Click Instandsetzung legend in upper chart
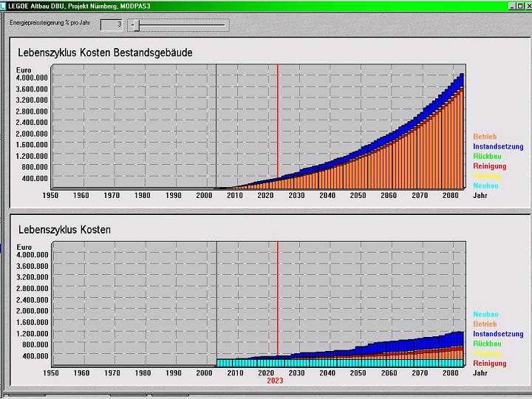The height and width of the screenshot is (399, 532). pos(497,147)
